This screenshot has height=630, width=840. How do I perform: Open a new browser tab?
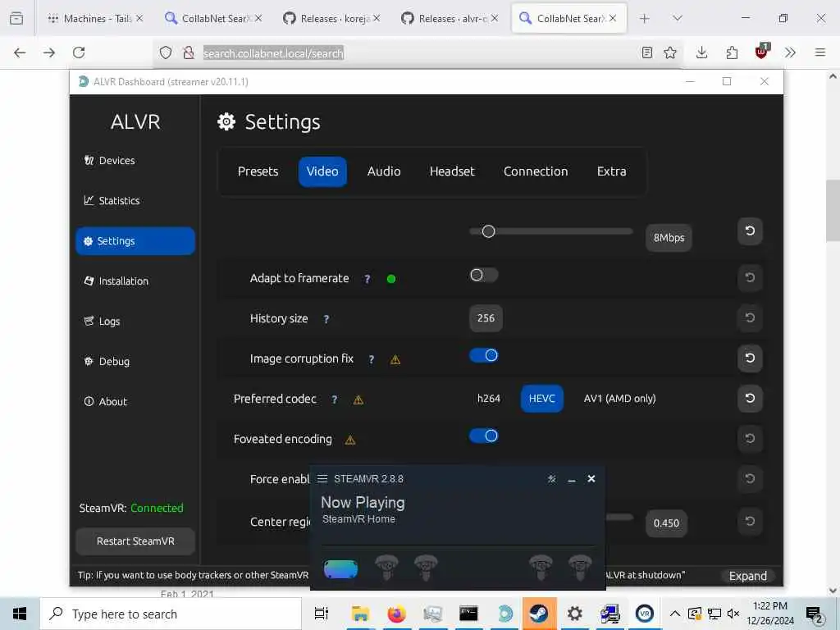pyautogui.click(x=645, y=19)
